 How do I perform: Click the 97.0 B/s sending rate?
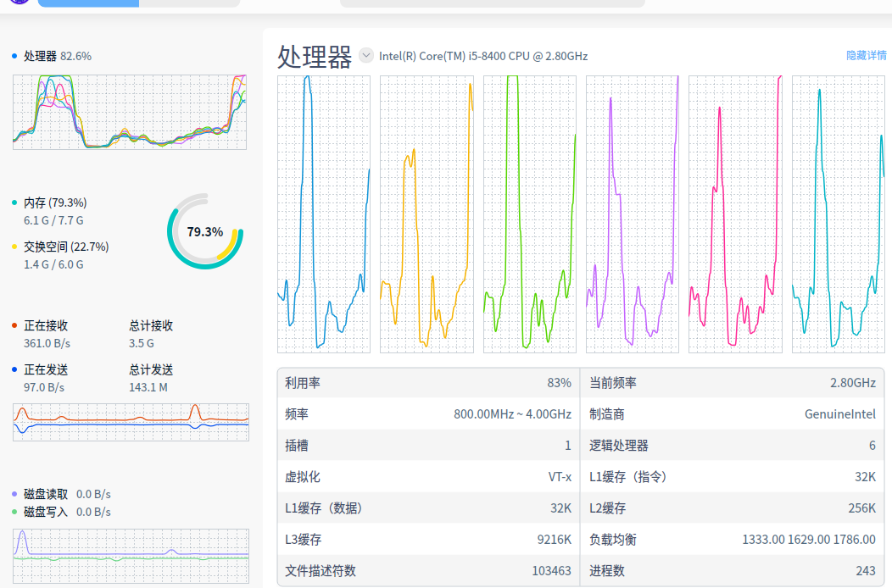(44, 388)
